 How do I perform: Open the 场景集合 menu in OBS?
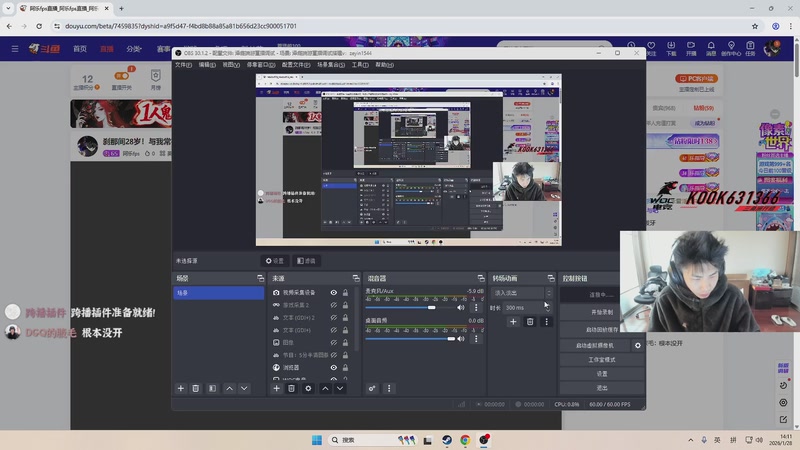(331, 65)
